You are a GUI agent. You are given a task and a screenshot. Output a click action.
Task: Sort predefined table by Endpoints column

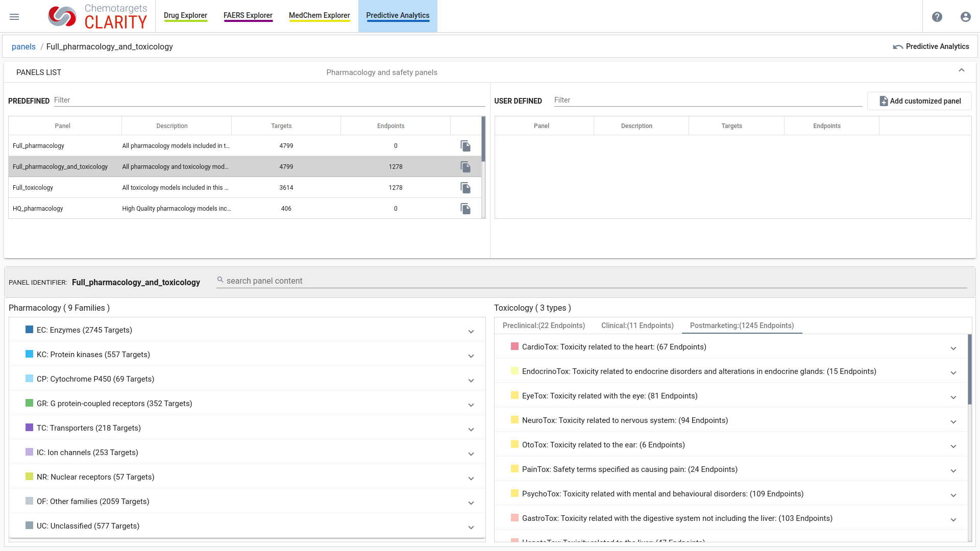(x=391, y=126)
